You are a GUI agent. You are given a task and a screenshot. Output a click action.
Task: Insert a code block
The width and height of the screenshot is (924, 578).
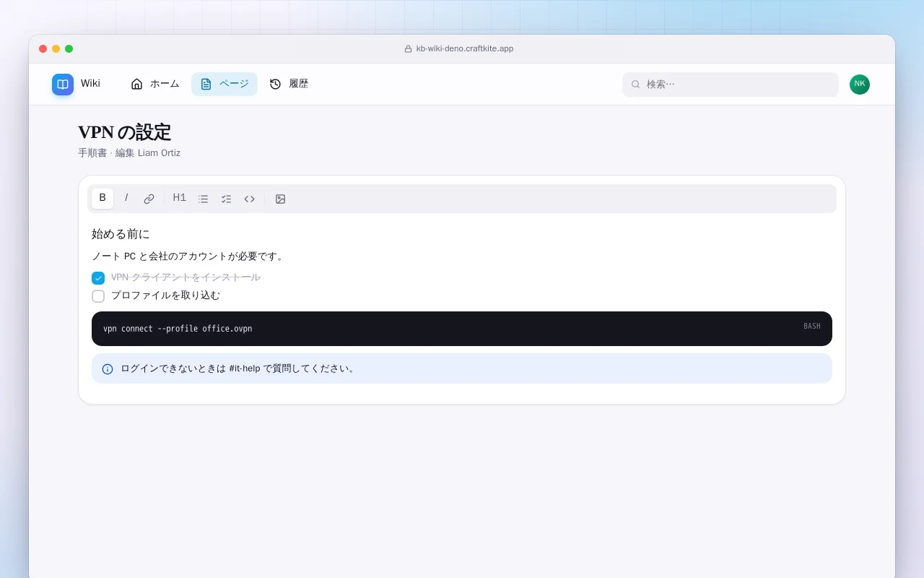tap(249, 199)
